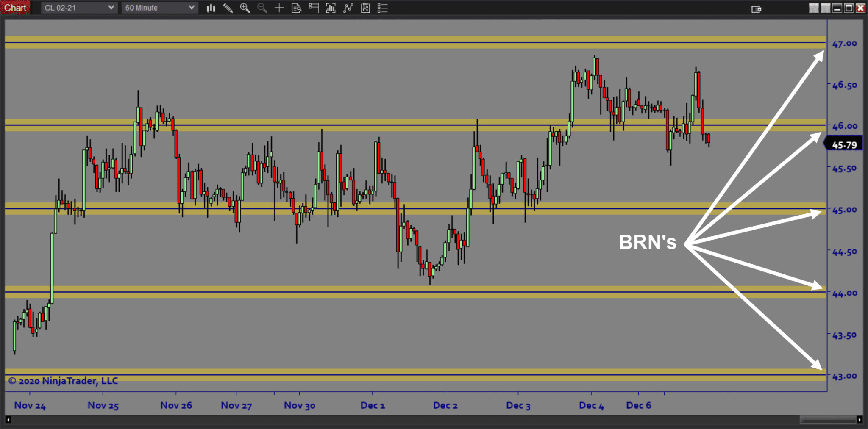
Task: Click the red Chart title label
Action: pos(15,8)
